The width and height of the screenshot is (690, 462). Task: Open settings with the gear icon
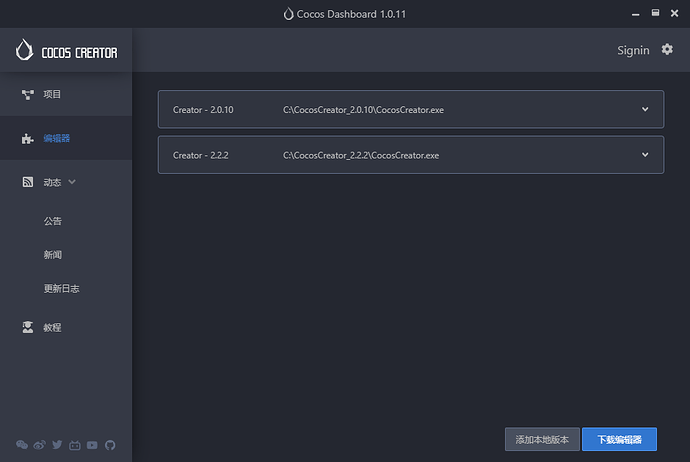coord(667,50)
